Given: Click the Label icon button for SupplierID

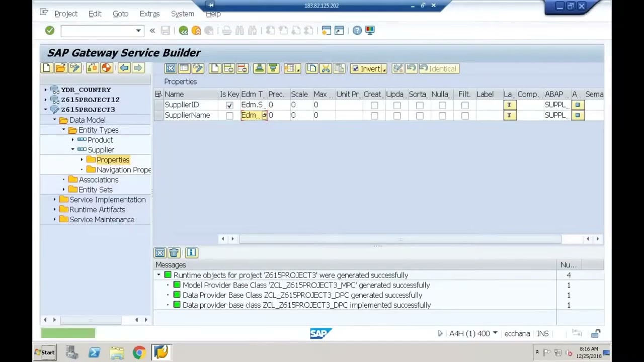Looking at the screenshot, I should pyautogui.click(x=509, y=105).
